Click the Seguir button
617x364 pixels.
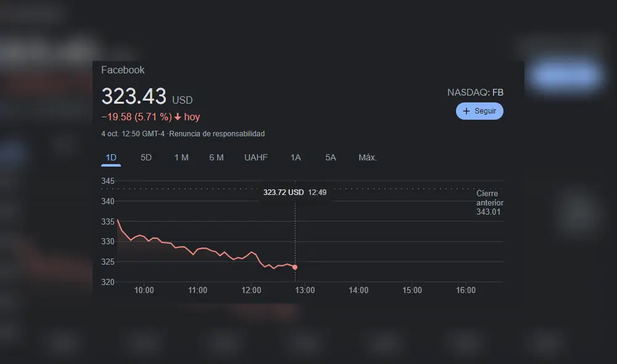click(479, 111)
